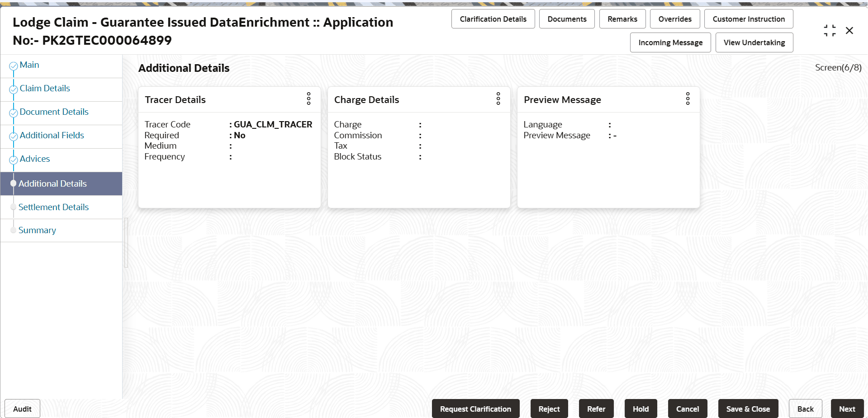Click the Settlement Details step marker
Image resolution: width=868 pixels, height=418 pixels.
click(14, 207)
